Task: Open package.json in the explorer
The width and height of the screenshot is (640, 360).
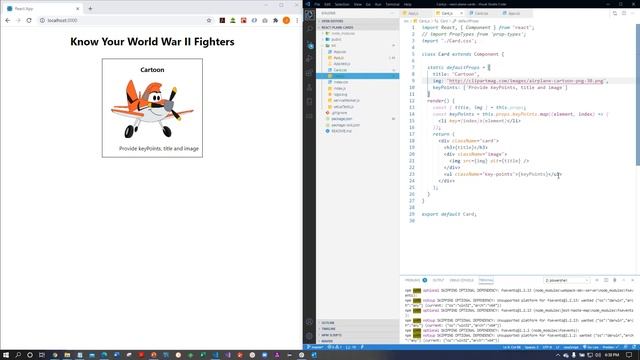Action: [342, 119]
